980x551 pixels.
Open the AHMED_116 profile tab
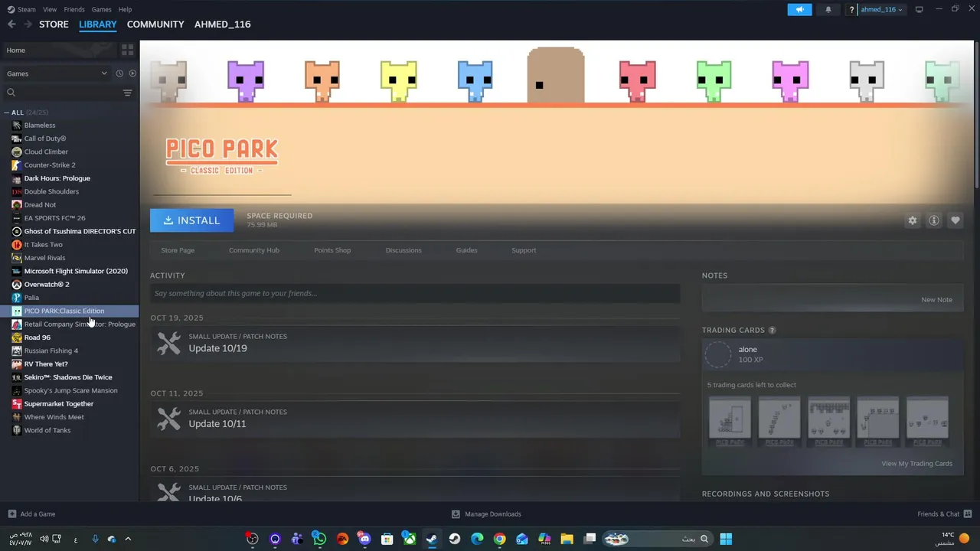[x=222, y=24]
